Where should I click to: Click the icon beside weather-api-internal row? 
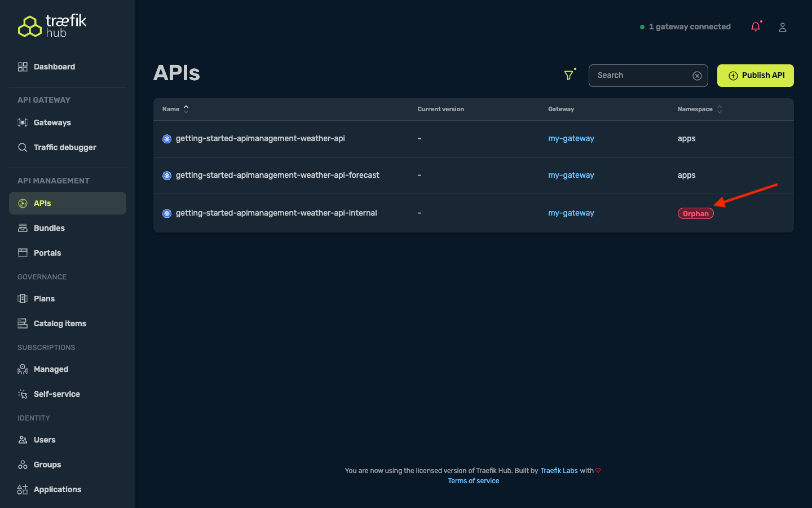[x=167, y=213]
